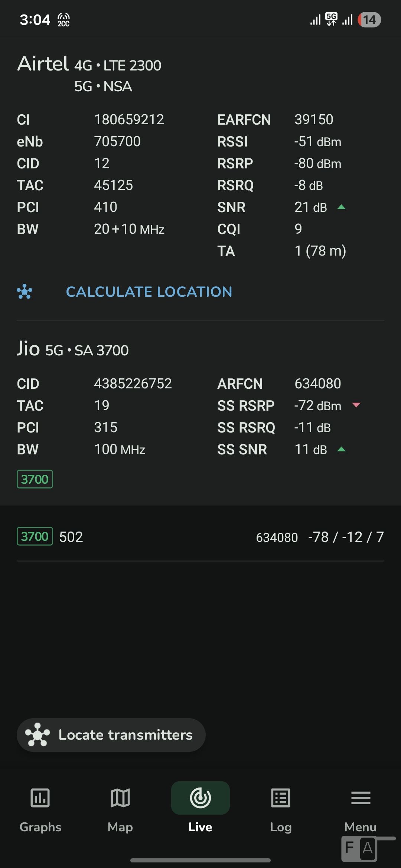Tap the red SS RSRP downward trend arrow
Viewport: 401px width, 868px height.
click(356, 405)
